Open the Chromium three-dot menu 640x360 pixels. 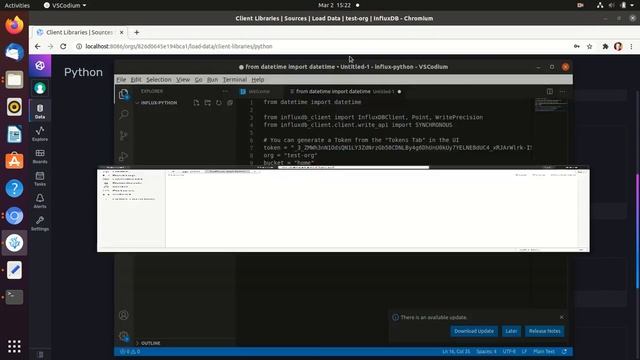pos(631,47)
